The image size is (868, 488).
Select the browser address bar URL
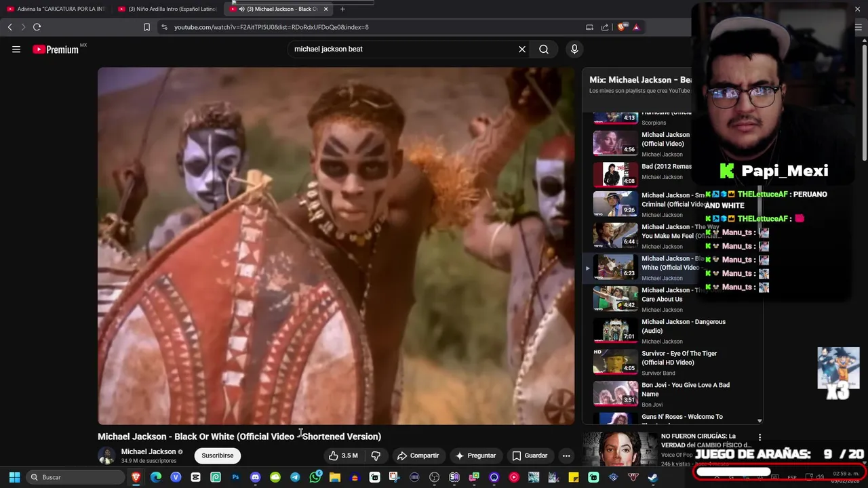(271, 27)
